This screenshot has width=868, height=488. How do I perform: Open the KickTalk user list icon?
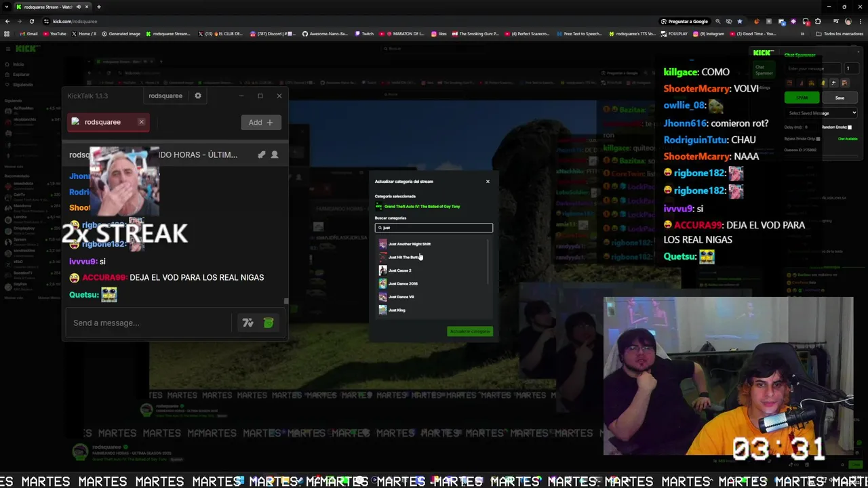(275, 155)
